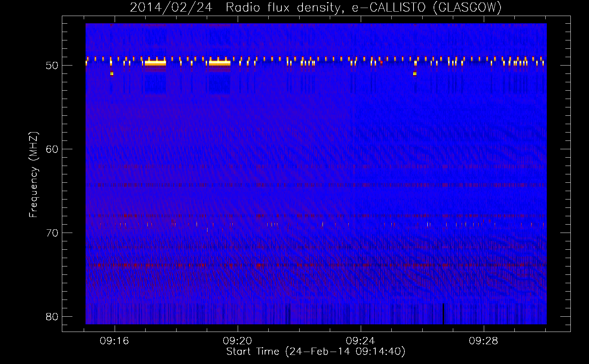Click the "Start Time (24-Feb-14 09:14:40)" label

pyautogui.click(x=316, y=352)
